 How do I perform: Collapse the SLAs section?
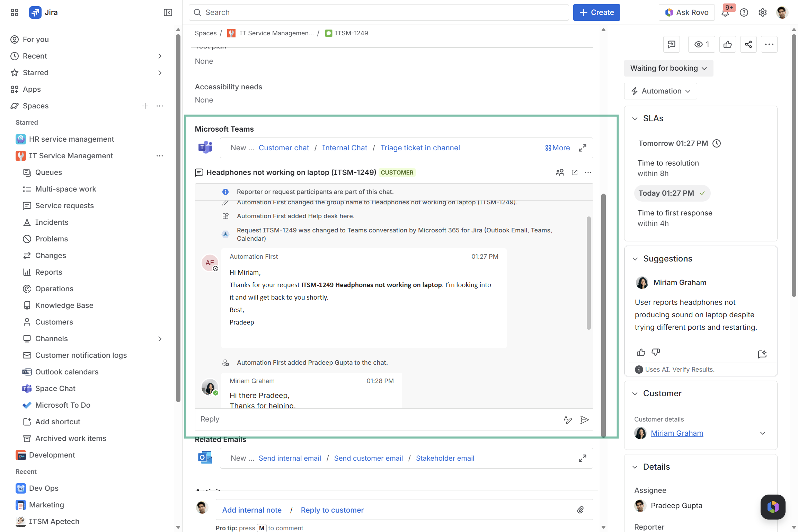[x=635, y=118]
